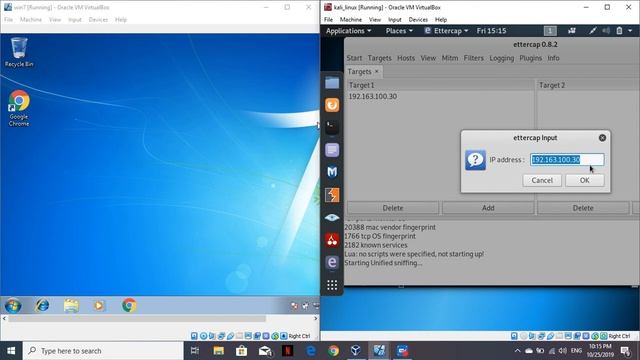The width and height of the screenshot is (640, 360).
Task: Open Microsoft Store from host taskbar
Action: coord(241,351)
